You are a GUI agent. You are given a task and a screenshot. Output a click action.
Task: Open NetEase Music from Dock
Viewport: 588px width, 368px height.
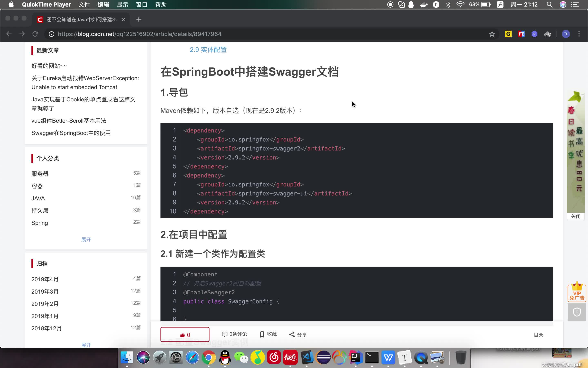pyautogui.click(x=274, y=357)
